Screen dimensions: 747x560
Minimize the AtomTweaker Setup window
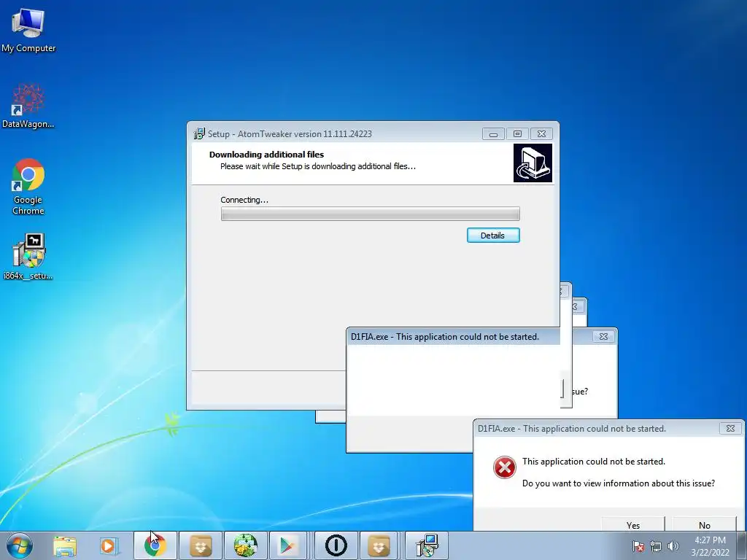tap(493, 134)
